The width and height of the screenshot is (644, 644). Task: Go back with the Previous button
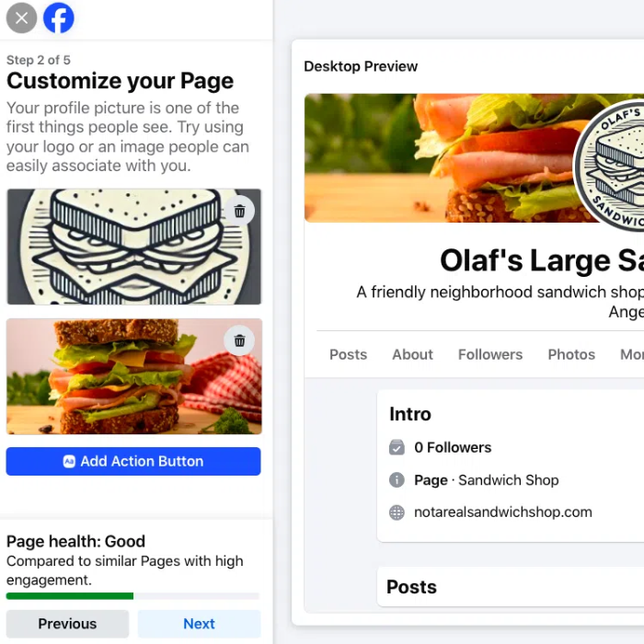67,624
